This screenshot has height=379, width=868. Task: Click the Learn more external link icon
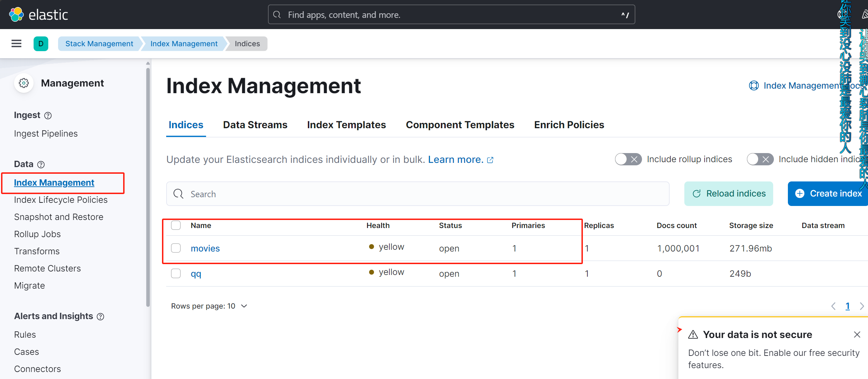coord(491,160)
